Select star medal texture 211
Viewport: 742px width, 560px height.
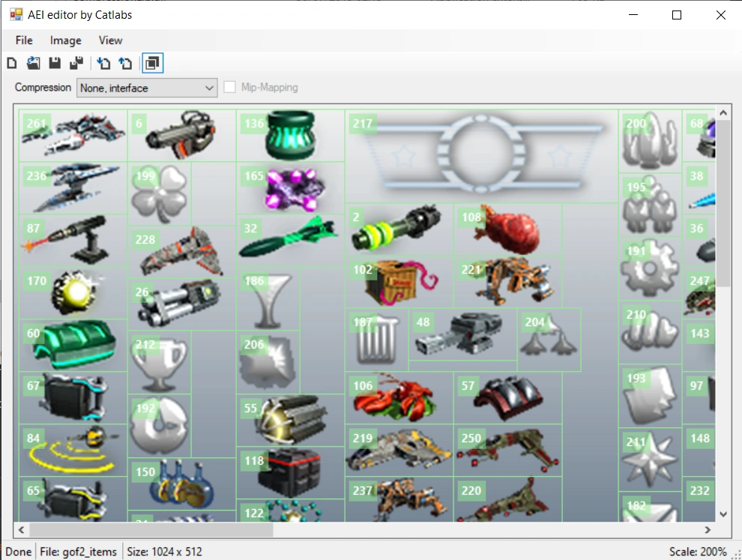coord(651,460)
